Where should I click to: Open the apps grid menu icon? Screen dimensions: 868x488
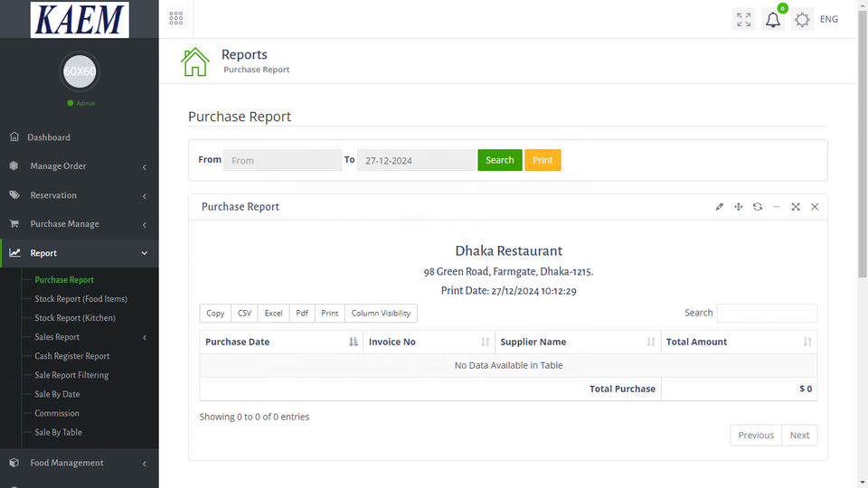[176, 19]
